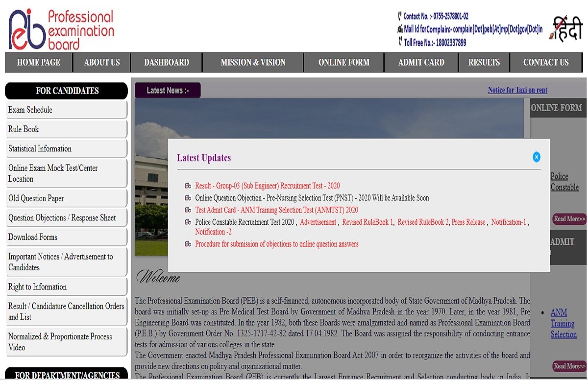
Task: Click the PEB logo
Action: pyautogui.click(x=61, y=29)
